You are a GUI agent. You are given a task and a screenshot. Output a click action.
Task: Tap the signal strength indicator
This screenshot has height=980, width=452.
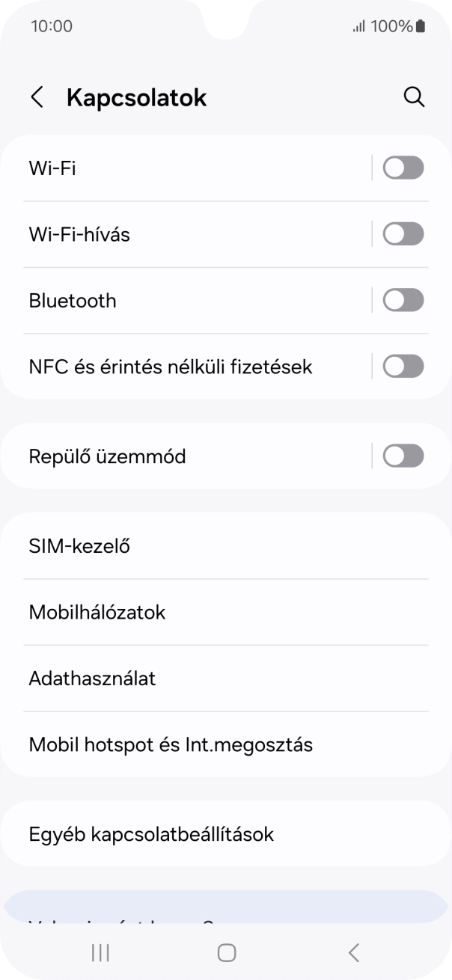click(x=359, y=25)
